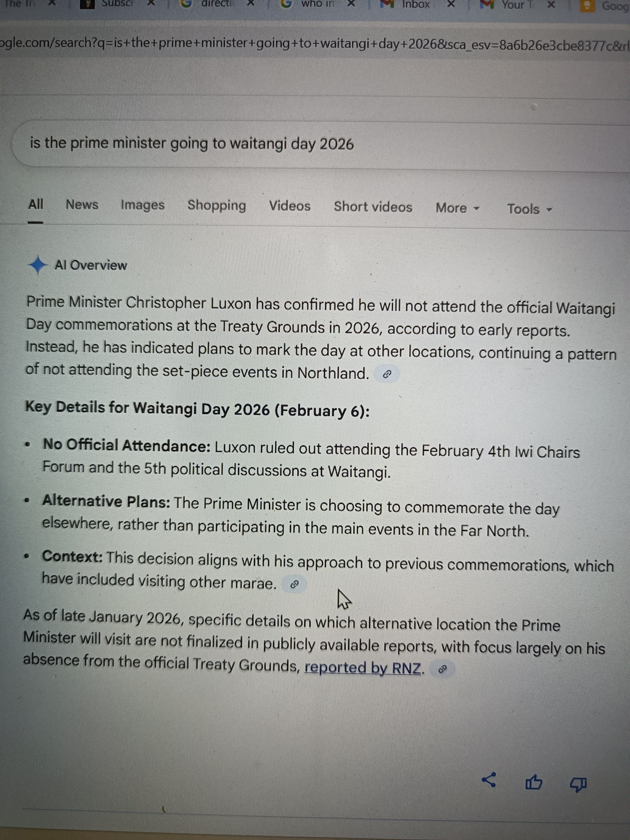Switch to the Images results tab
This screenshot has width=630, height=840.
click(142, 205)
